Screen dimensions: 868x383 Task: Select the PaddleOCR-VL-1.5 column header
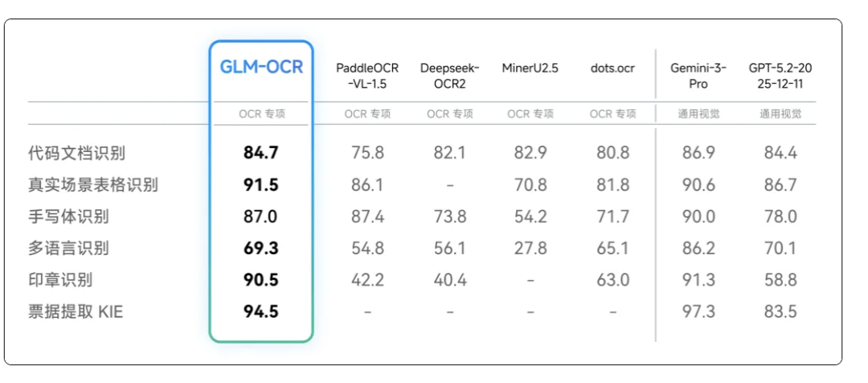(x=367, y=76)
